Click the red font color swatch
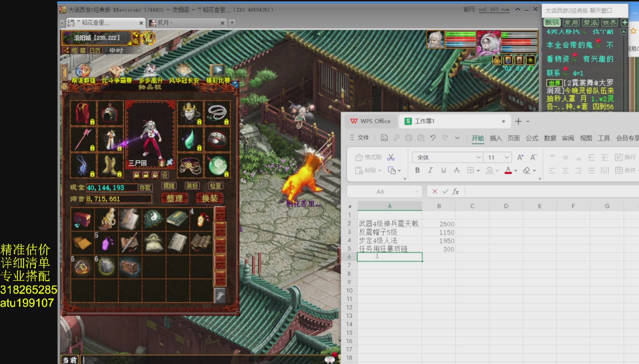 coord(508,170)
